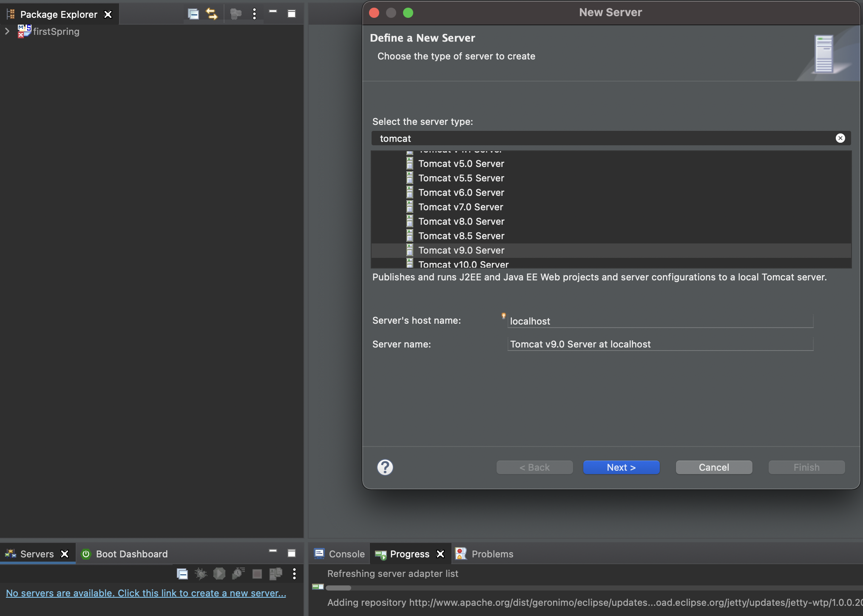Expand the firstSpring project tree

tap(7, 31)
